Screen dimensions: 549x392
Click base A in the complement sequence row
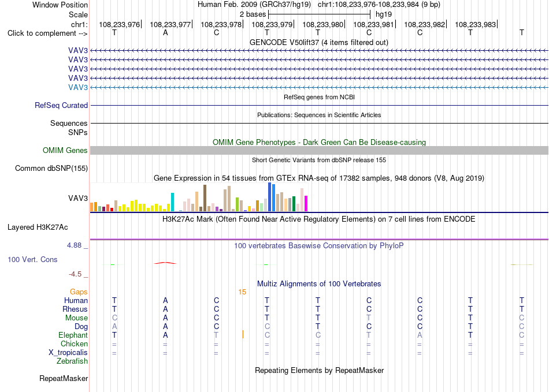(x=165, y=33)
